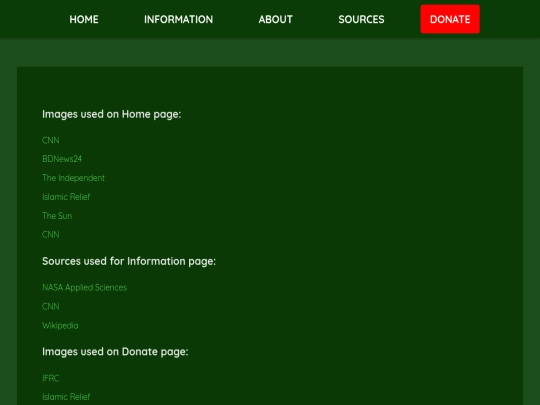
Task: Open the Wikipedia source link
Action: [60, 325]
